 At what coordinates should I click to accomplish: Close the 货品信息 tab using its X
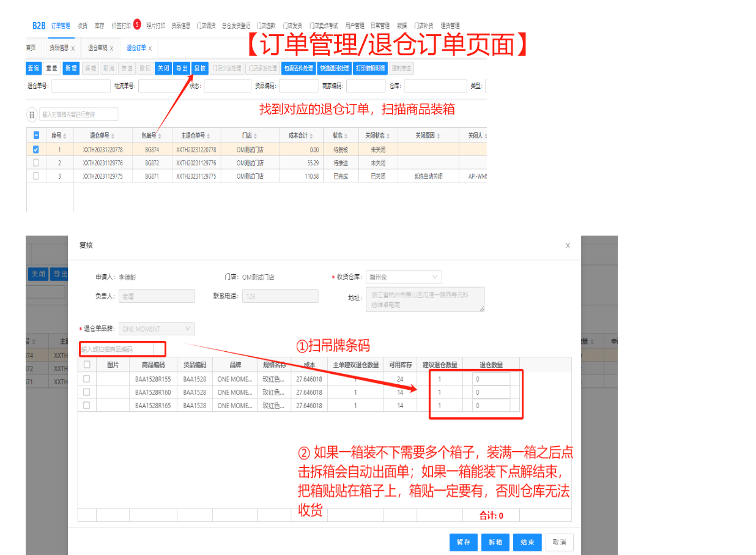click(73, 48)
